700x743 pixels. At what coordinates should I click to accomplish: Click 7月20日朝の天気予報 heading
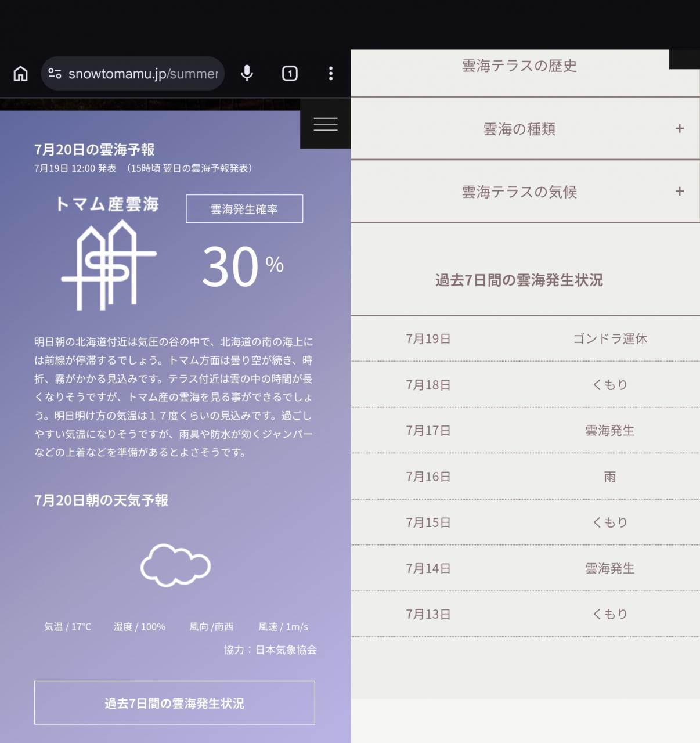click(102, 500)
